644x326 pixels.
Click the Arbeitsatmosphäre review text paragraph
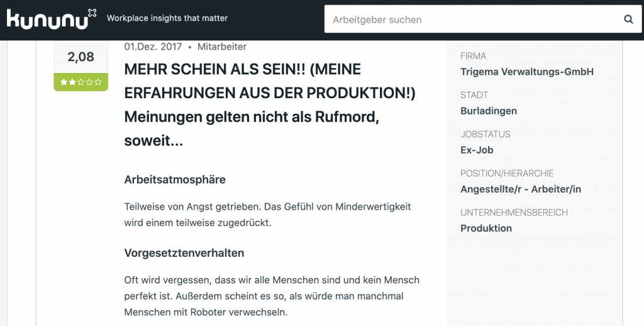[267, 215]
